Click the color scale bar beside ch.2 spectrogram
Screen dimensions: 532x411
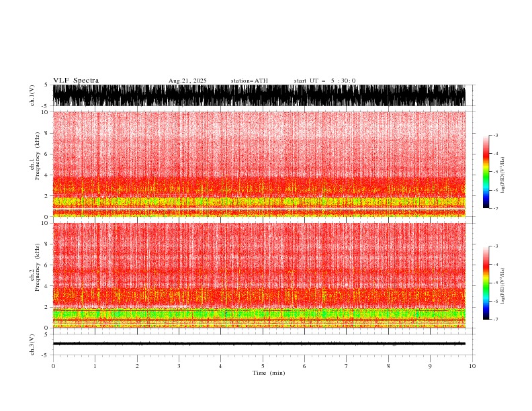486,283
